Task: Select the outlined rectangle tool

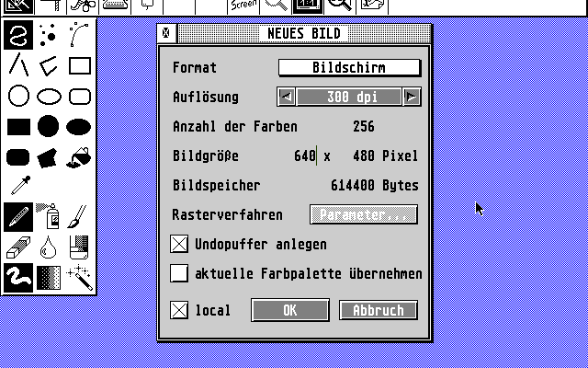Action: coord(80,65)
